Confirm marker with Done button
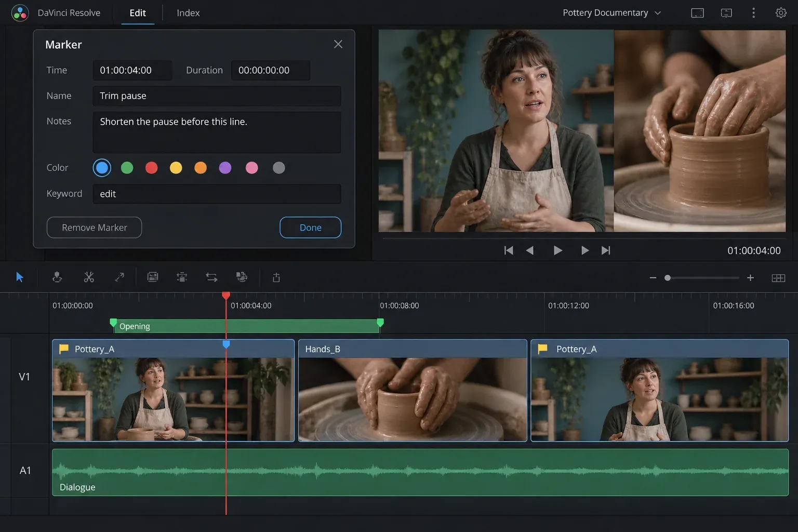Screen dimensions: 798x532 point(311,228)
